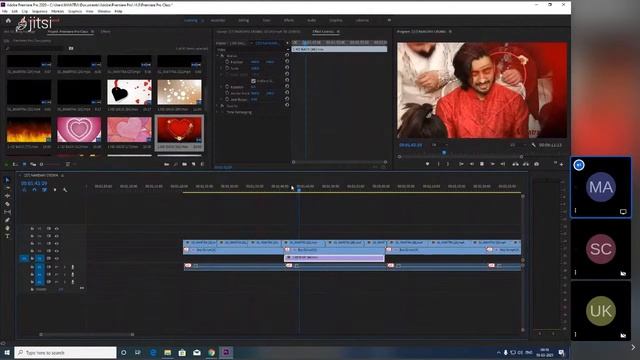Open the Sequence menu
Image resolution: width=640 pixels, height=360 pixels.
(40, 11)
